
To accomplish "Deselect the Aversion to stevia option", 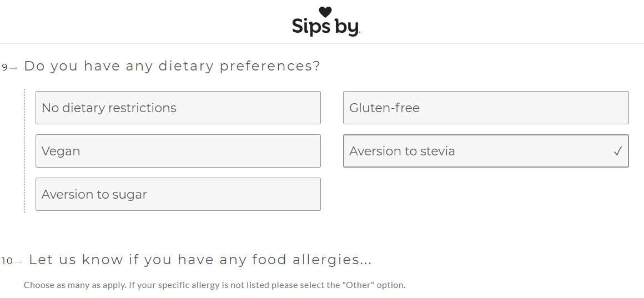I will (486, 151).
